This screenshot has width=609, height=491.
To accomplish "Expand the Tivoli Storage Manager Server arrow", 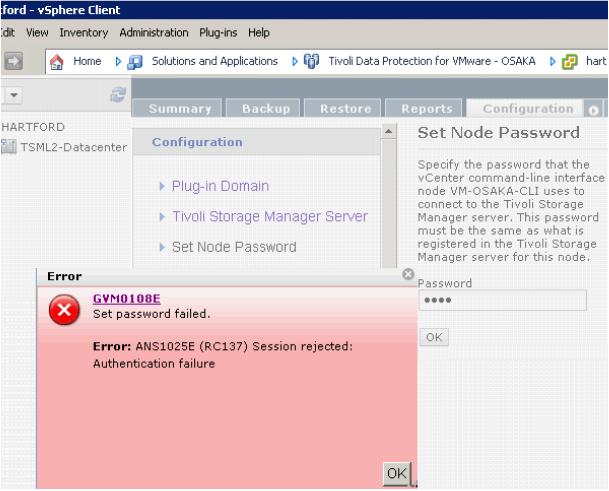I will click(x=162, y=216).
